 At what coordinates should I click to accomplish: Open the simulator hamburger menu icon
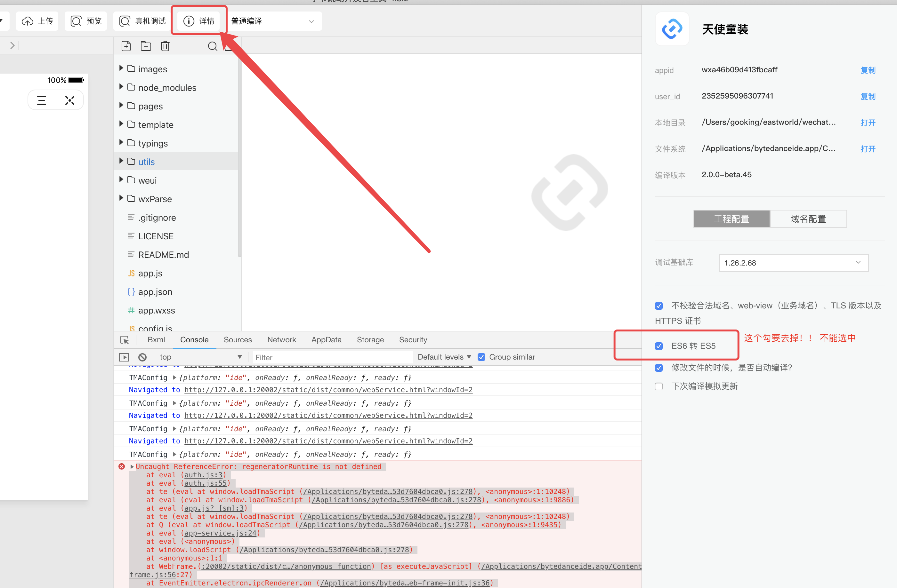pyautogui.click(x=42, y=100)
